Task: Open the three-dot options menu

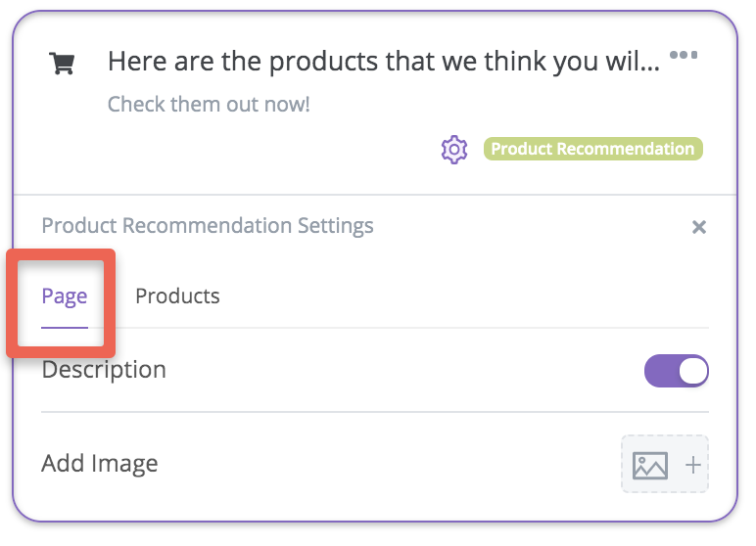Action: tap(684, 55)
